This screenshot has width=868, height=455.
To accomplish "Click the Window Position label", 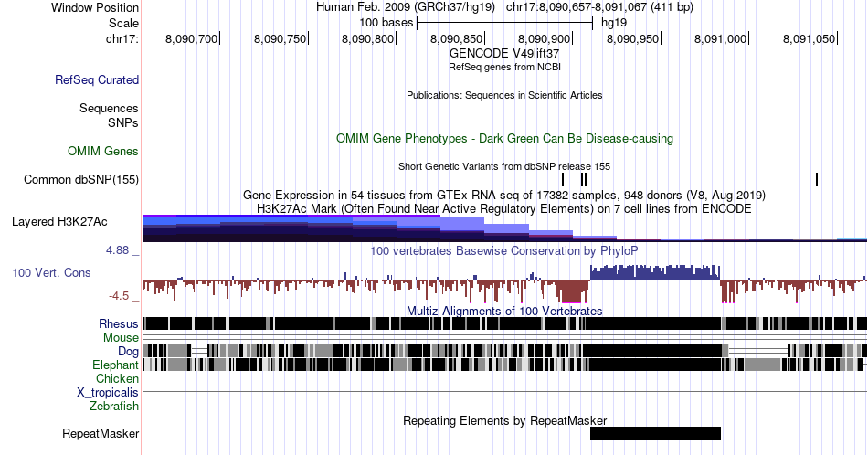I will point(95,7).
